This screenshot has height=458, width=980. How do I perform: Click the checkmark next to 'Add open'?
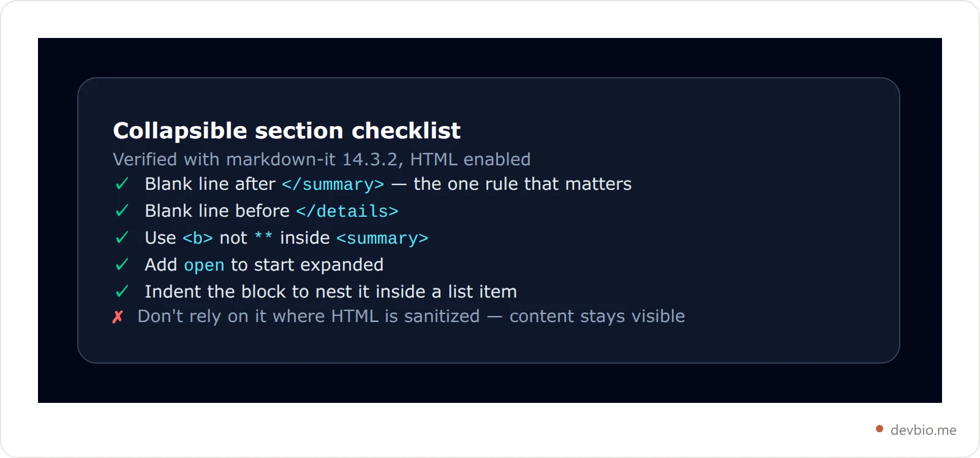click(122, 265)
